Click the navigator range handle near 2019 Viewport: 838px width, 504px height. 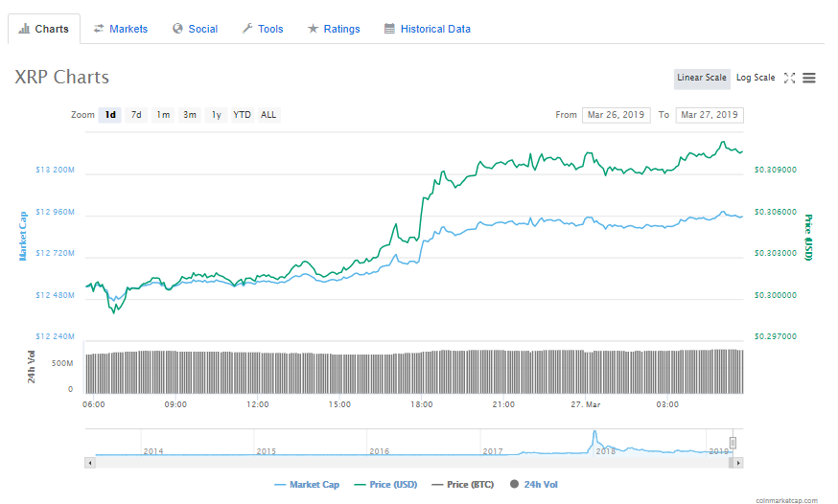pos(733,443)
